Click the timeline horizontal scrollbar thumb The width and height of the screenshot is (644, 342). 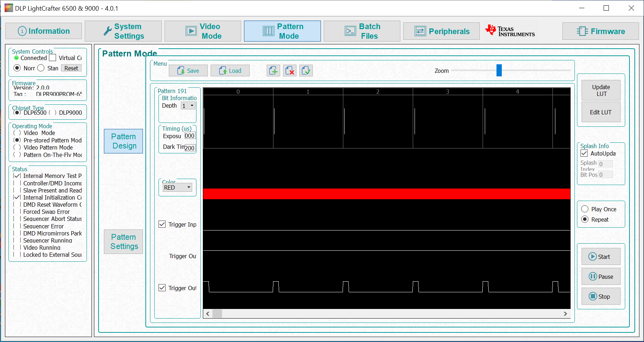217,314
